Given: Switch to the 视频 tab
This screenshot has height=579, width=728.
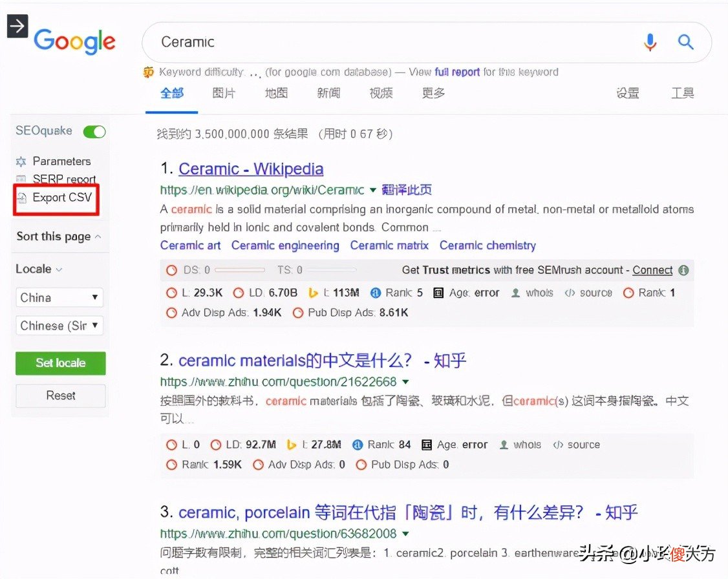Looking at the screenshot, I should coord(381,93).
